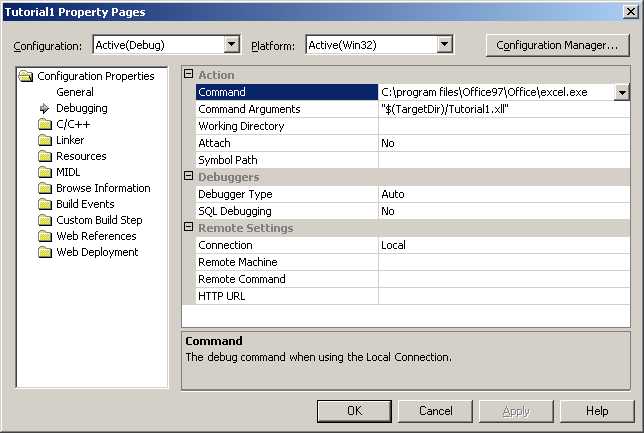Screen dimensions: 644x433
Task: Click the Build Events folder icon
Action: pos(45,204)
